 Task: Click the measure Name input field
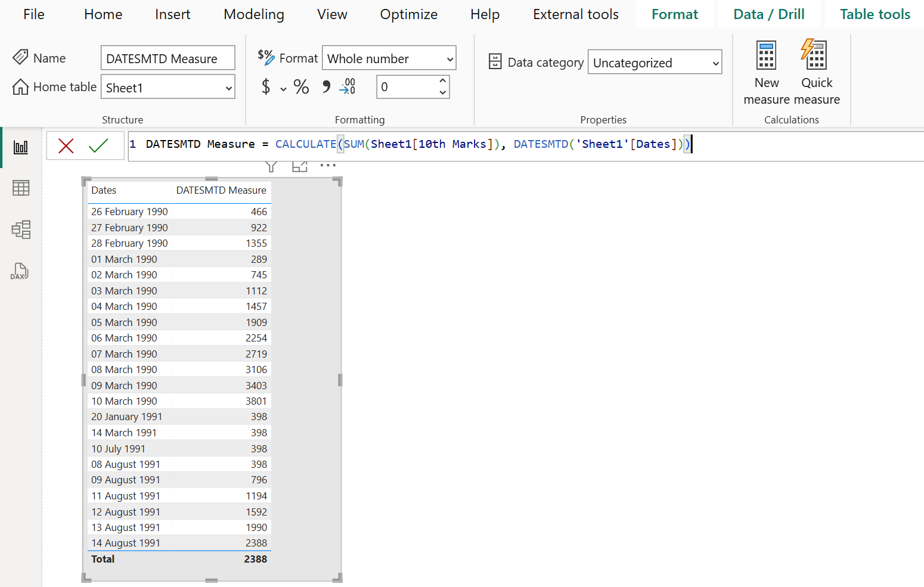click(168, 58)
